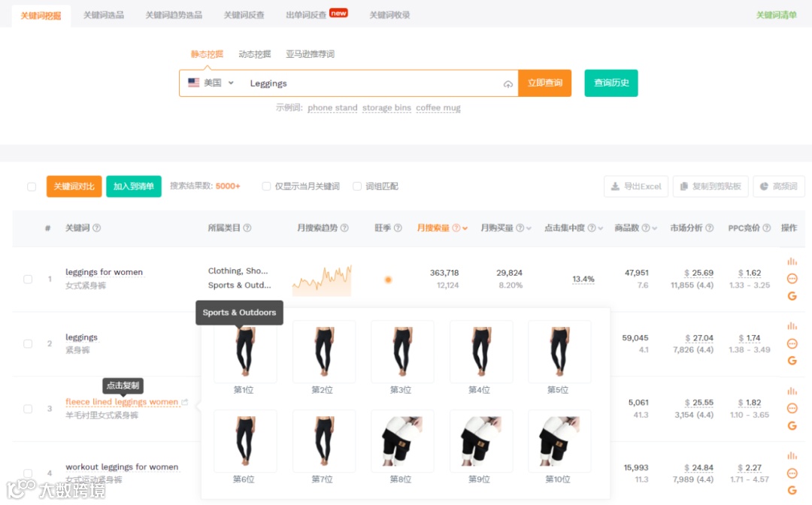This screenshot has height=505, width=812.
Task: Switch to the 关键词反查 tab
Action: point(244,15)
